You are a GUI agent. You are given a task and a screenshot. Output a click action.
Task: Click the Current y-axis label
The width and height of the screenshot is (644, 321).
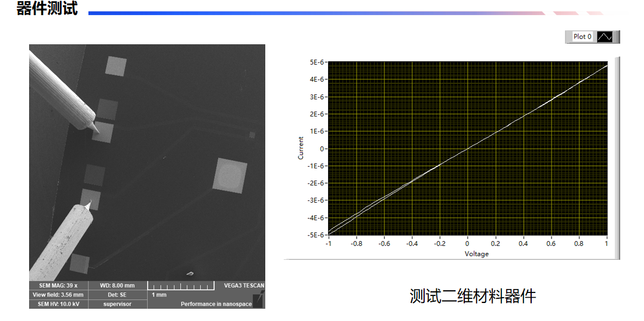pos(301,148)
